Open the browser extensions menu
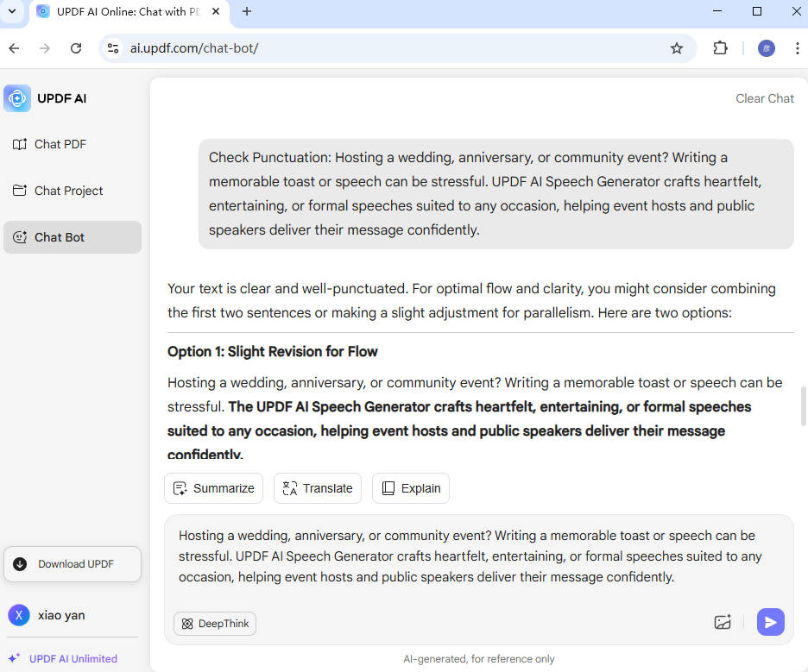808x672 pixels. 720,48
